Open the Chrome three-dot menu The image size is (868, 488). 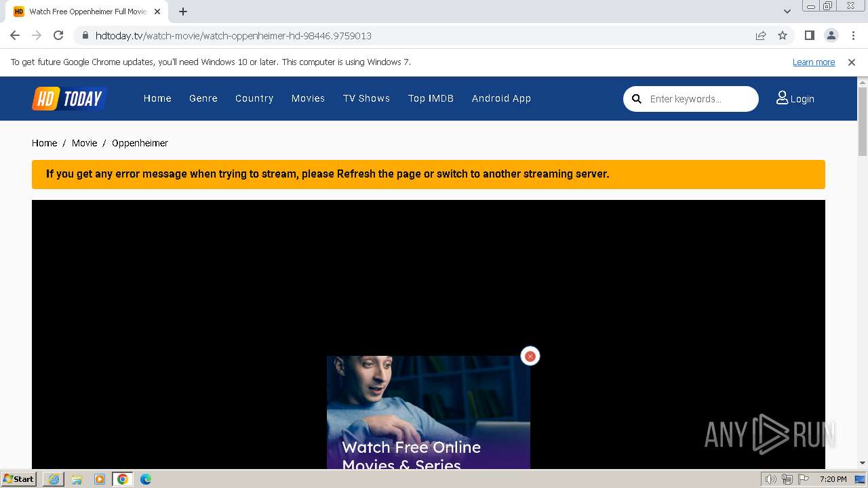point(853,35)
